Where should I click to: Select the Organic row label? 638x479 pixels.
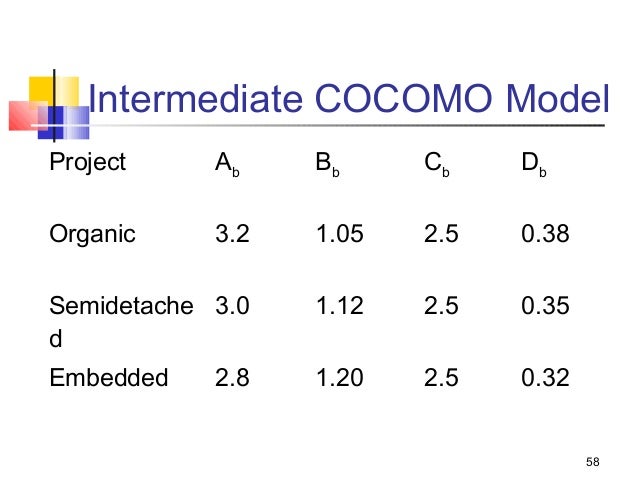(92, 235)
